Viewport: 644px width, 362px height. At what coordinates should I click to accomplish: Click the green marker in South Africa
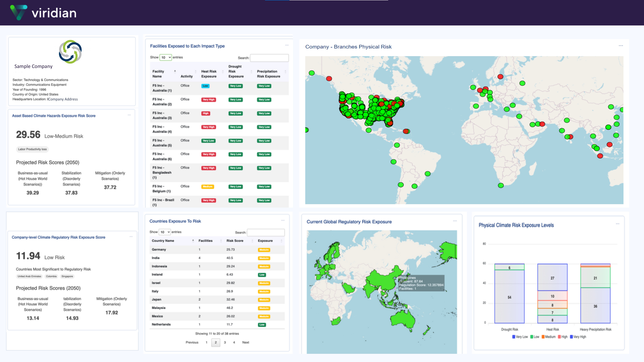[x=501, y=185]
